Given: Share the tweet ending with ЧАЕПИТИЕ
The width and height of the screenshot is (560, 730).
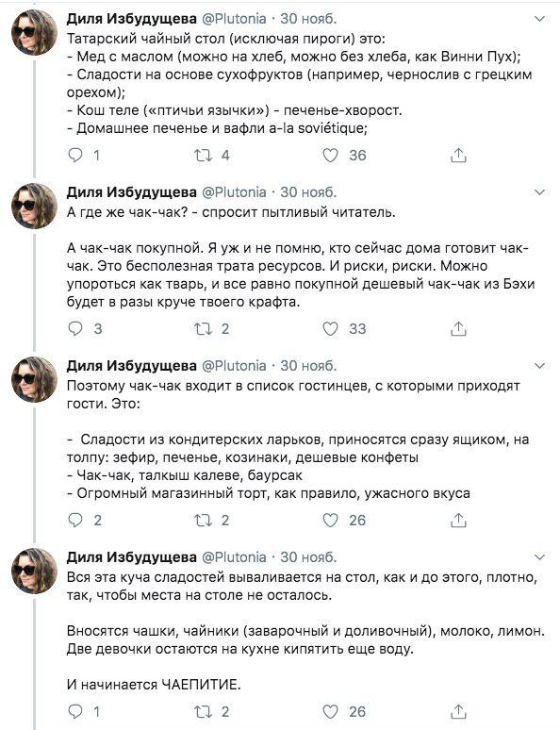Looking at the screenshot, I should [x=458, y=711].
